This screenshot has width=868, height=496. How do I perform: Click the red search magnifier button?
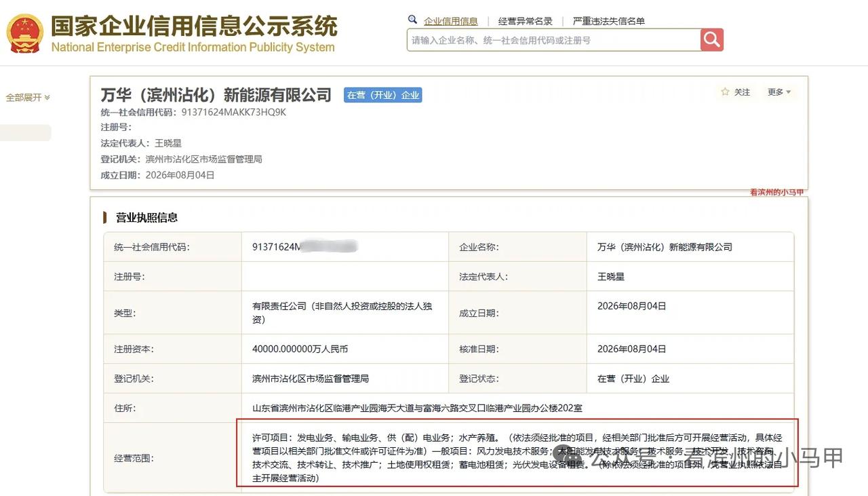(712, 40)
